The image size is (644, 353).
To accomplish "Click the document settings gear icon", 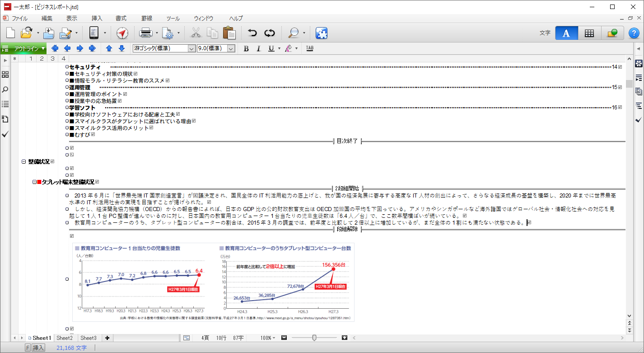I will click(168, 33).
